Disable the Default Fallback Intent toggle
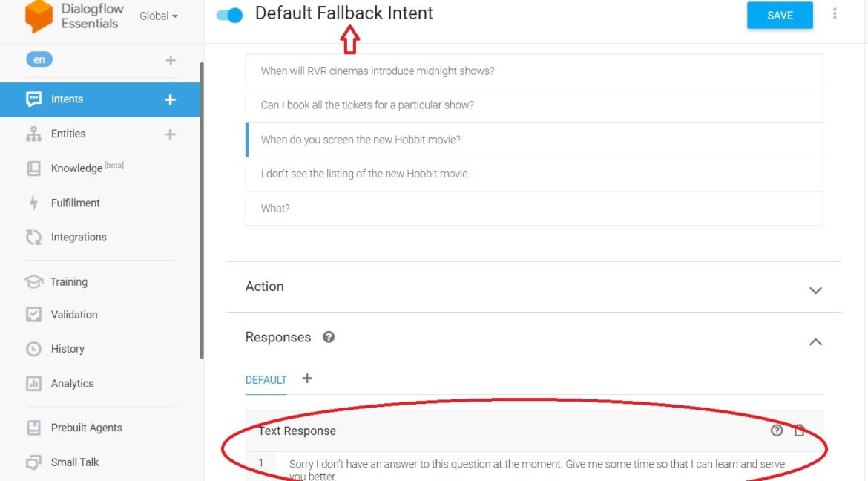This screenshot has width=868, height=481. tap(229, 14)
